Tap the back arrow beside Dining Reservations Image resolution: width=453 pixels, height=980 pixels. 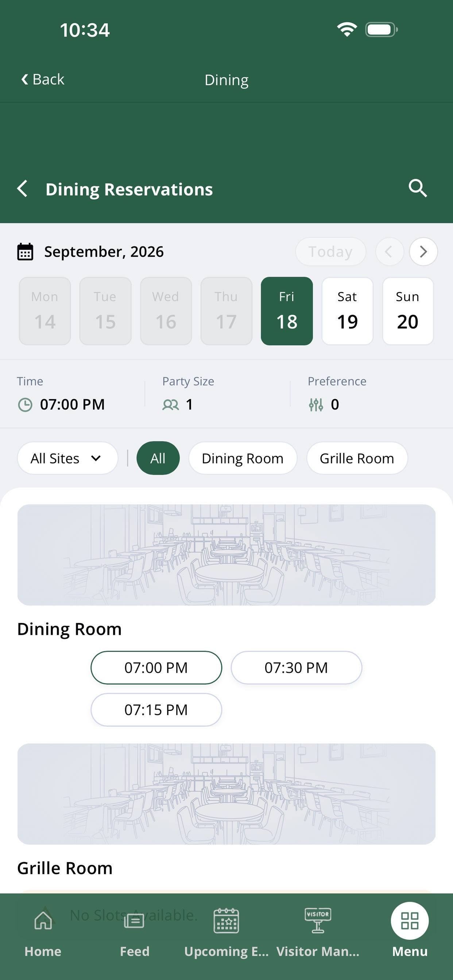click(x=23, y=189)
